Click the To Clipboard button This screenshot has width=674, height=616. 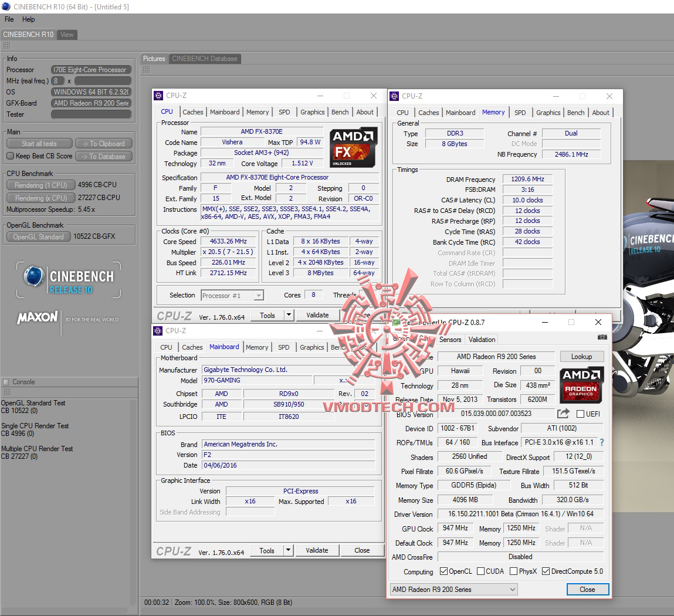point(104,144)
